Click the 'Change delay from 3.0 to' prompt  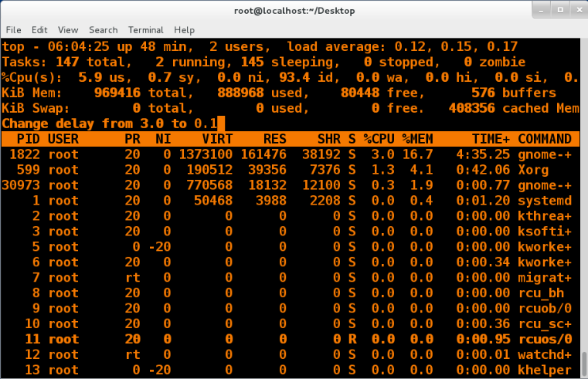[93, 124]
